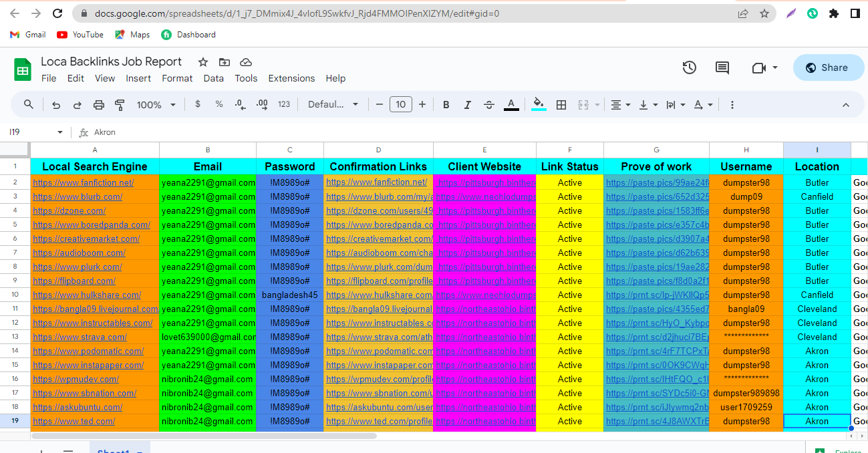Viewport: 868px width, 453px height.
Task: Open the fill color picker
Action: click(539, 105)
